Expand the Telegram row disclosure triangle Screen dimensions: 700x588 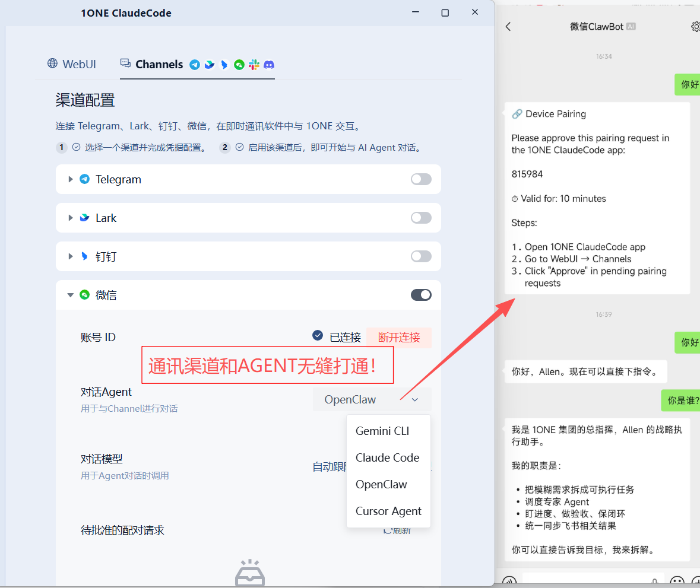[71, 179]
